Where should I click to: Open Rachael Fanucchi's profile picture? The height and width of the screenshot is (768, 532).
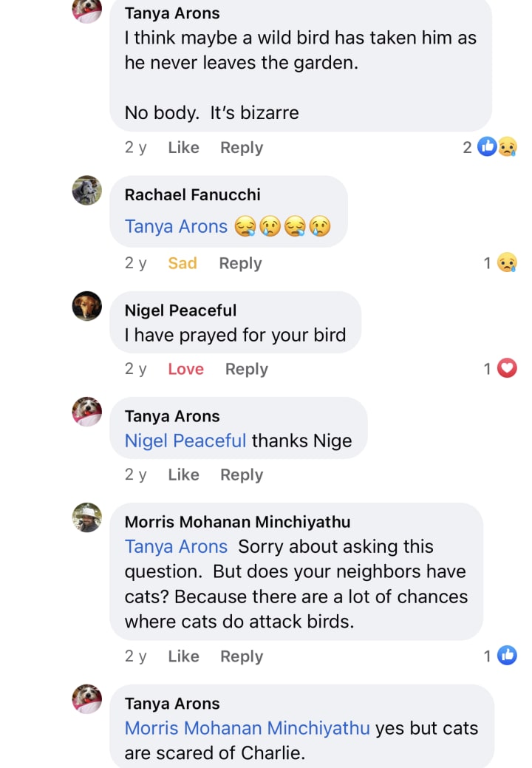[86, 191]
